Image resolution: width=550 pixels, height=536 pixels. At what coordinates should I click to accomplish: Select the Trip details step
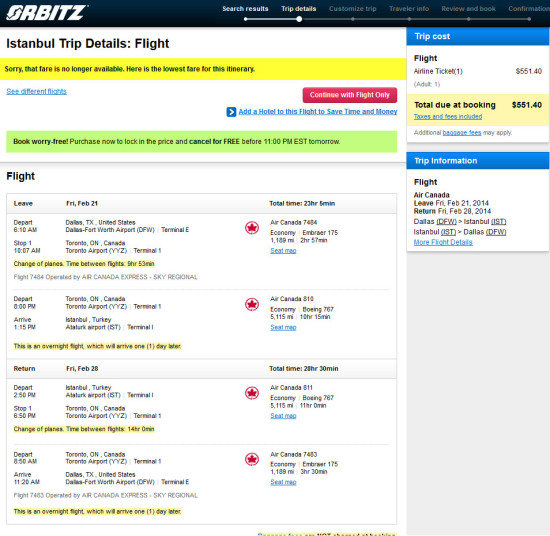click(x=299, y=9)
